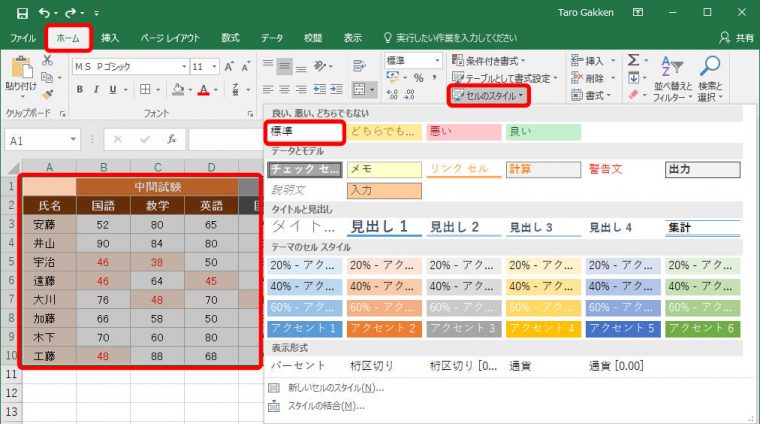Switch to the ホーム tab
This screenshot has height=424, width=760.
click(x=68, y=38)
